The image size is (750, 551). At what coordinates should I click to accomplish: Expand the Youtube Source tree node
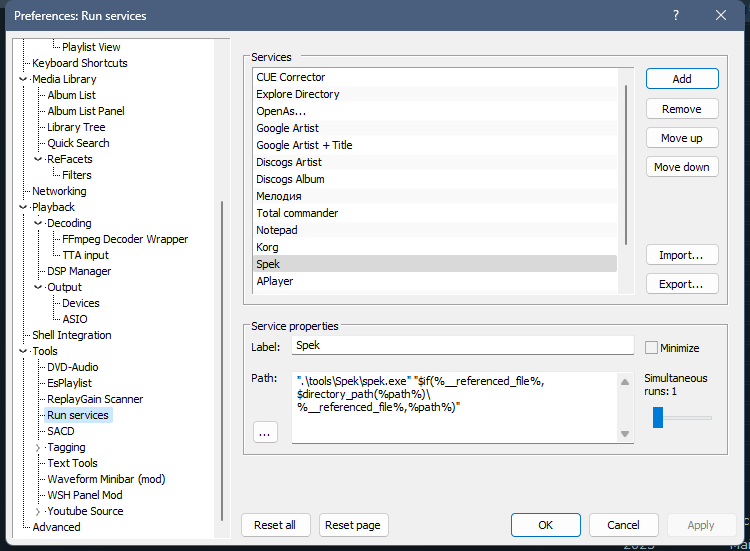[39, 511]
